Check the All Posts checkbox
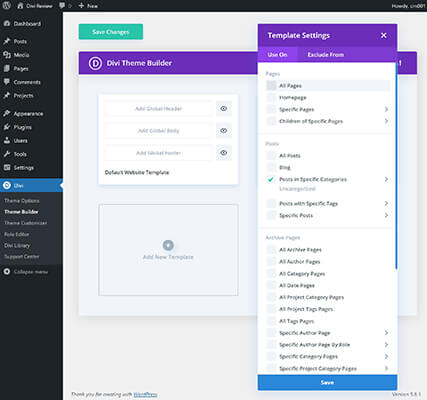 point(271,155)
